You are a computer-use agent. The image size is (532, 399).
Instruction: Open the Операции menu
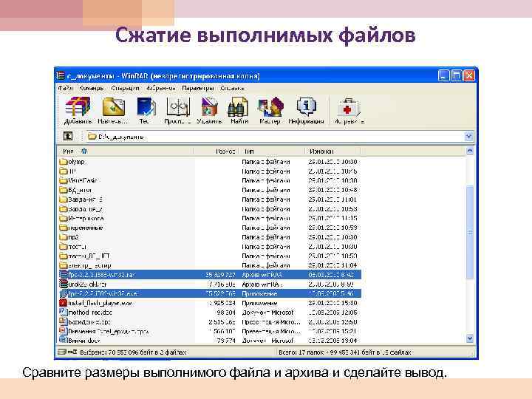[125, 88]
